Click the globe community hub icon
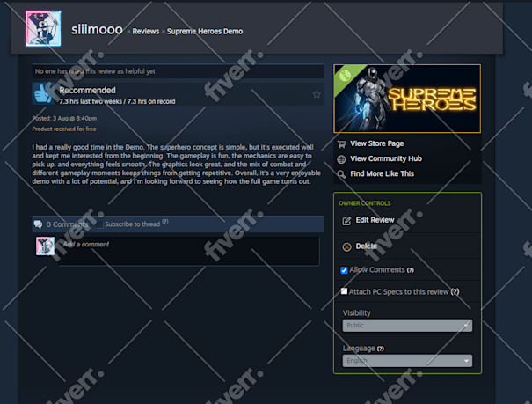 point(341,159)
